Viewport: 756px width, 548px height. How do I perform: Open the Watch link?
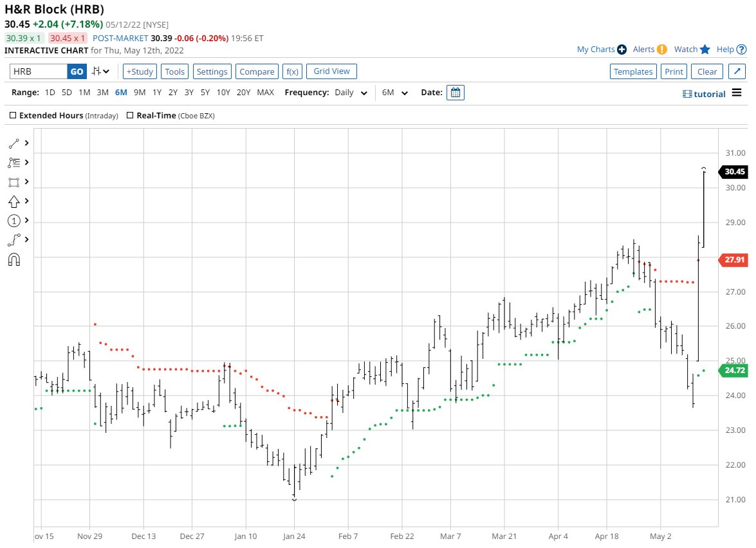(x=686, y=49)
